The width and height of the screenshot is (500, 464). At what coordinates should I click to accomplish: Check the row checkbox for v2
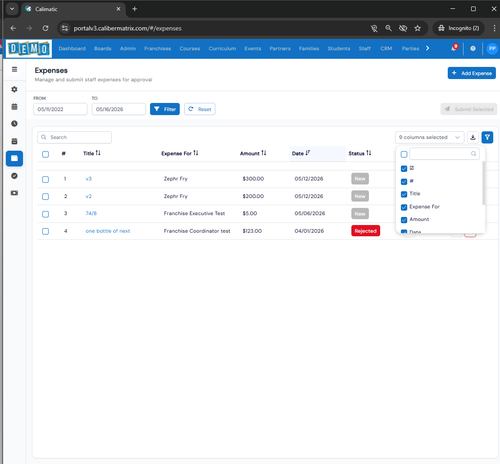click(x=45, y=197)
